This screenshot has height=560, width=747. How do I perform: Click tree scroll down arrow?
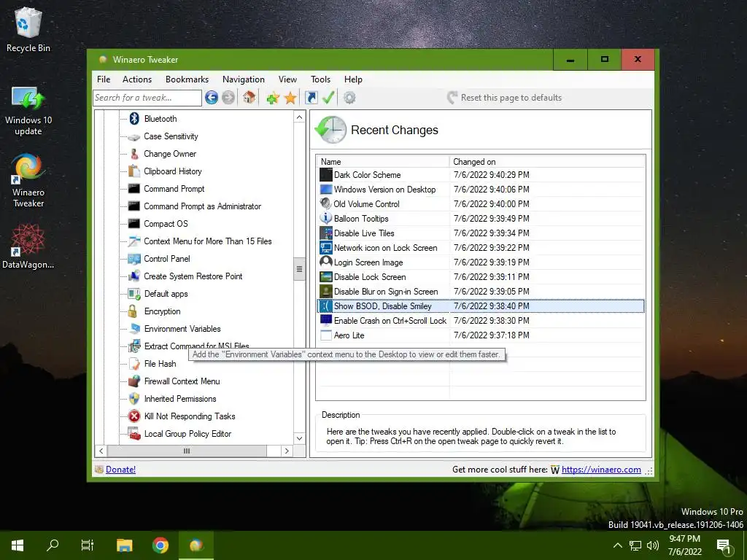click(x=299, y=438)
